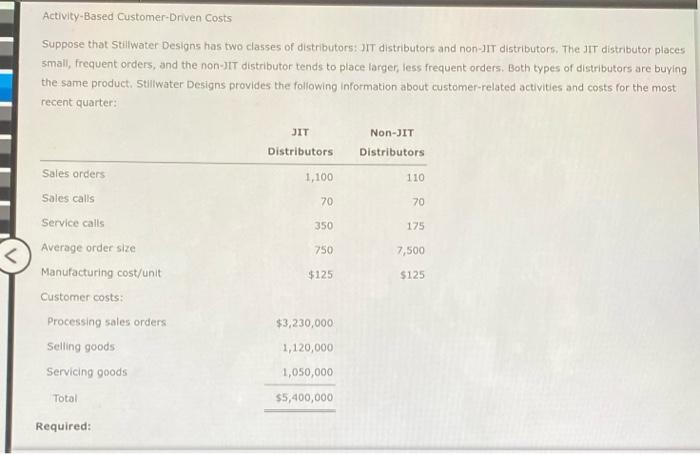Click the bold 'Required:' heading
Viewport: 700px width, 454px height.
point(63,426)
